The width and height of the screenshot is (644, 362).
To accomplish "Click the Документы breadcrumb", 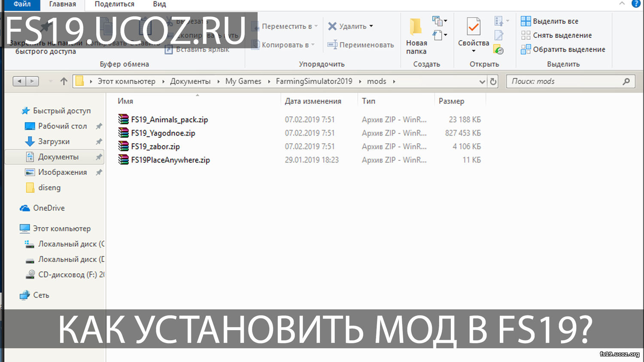I will pos(190,81).
